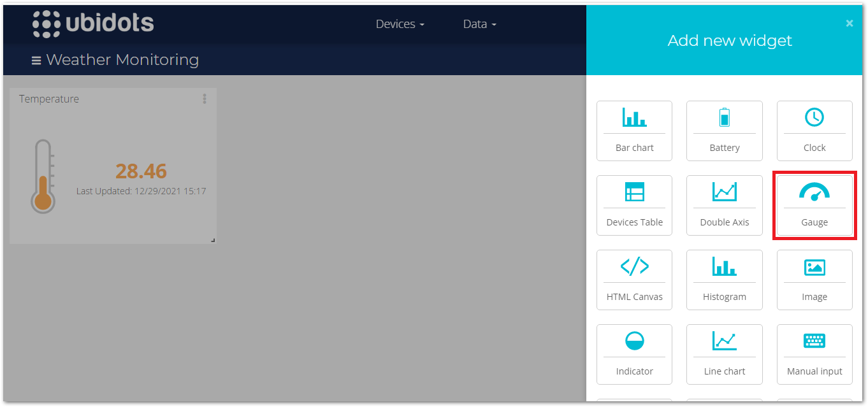The height and width of the screenshot is (407, 868).
Task: Open Temperature widget options menu
Action: coord(205,99)
